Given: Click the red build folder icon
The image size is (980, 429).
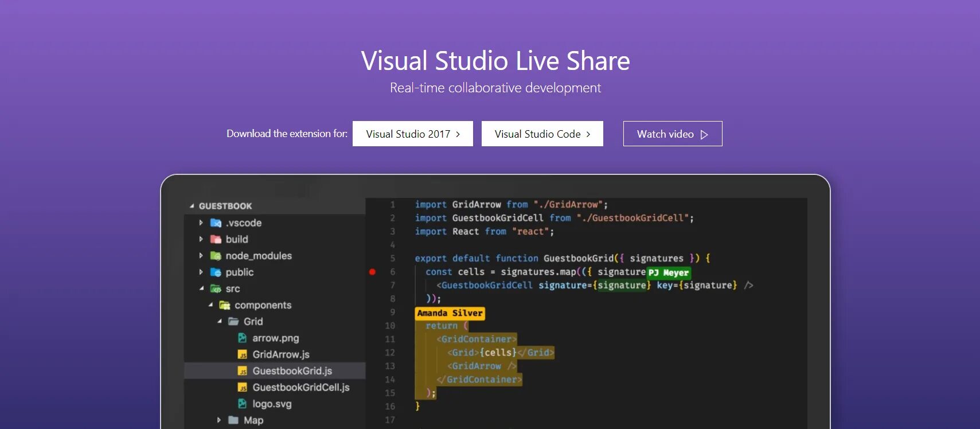Looking at the screenshot, I should coord(216,239).
